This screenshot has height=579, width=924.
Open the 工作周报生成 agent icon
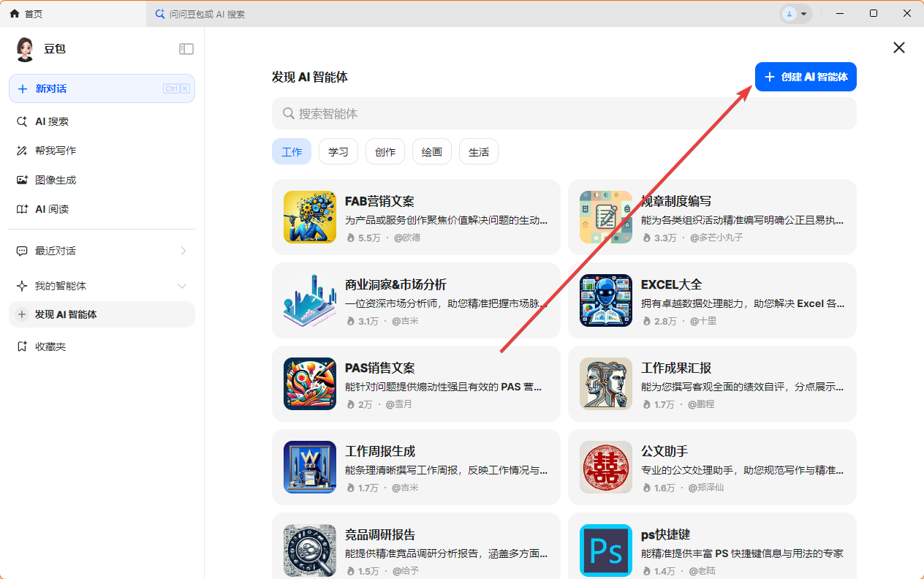pos(310,467)
